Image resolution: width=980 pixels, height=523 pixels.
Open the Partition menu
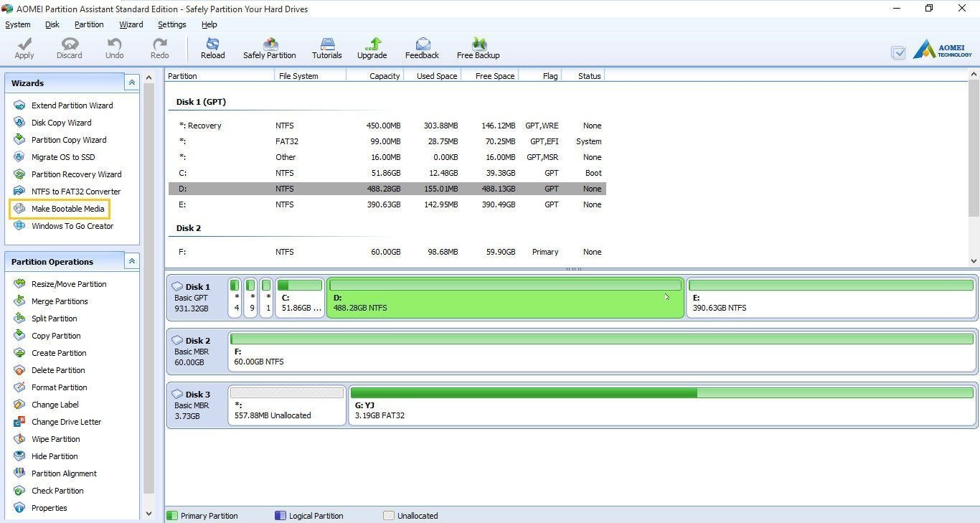tap(89, 24)
